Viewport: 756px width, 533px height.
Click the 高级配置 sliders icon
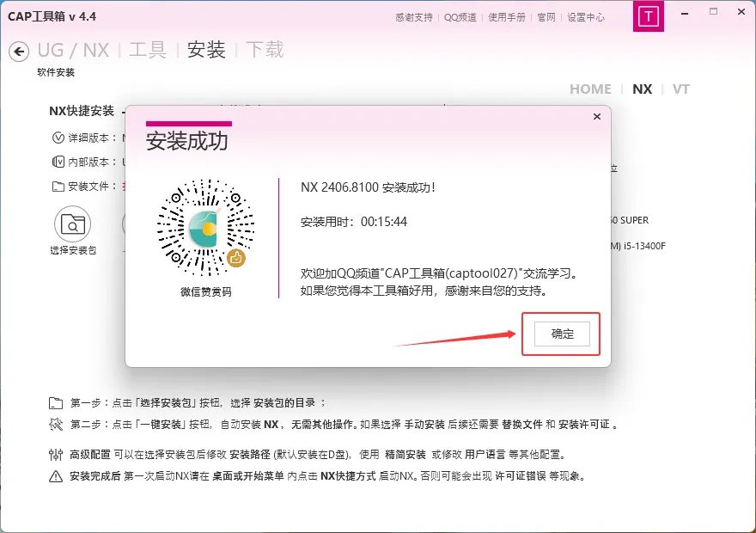coord(56,455)
